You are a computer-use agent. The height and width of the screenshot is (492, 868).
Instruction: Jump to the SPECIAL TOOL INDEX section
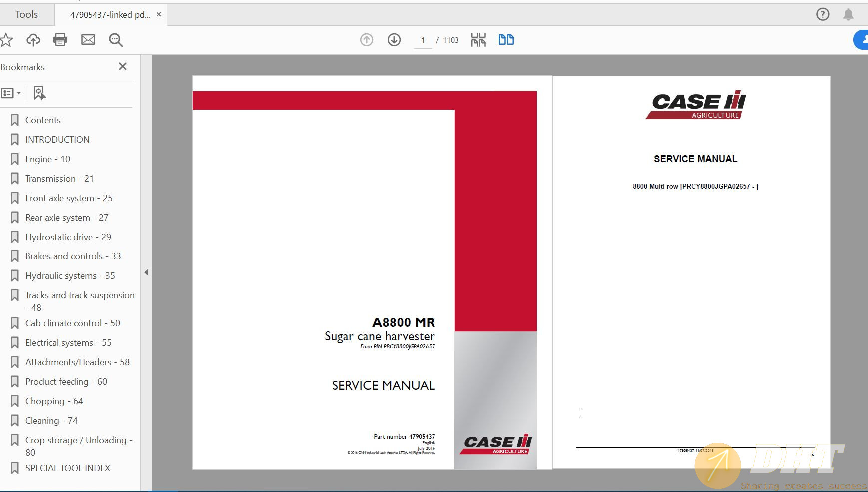click(67, 468)
